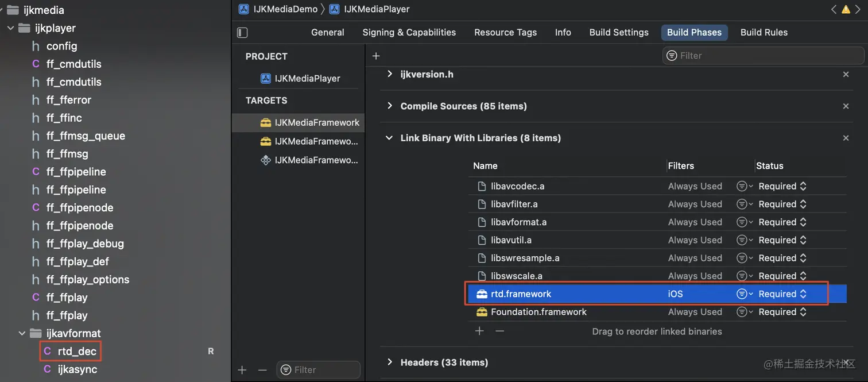The height and width of the screenshot is (382, 868).
Task: Add a library with the plus button below the list
Action: pos(479,331)
